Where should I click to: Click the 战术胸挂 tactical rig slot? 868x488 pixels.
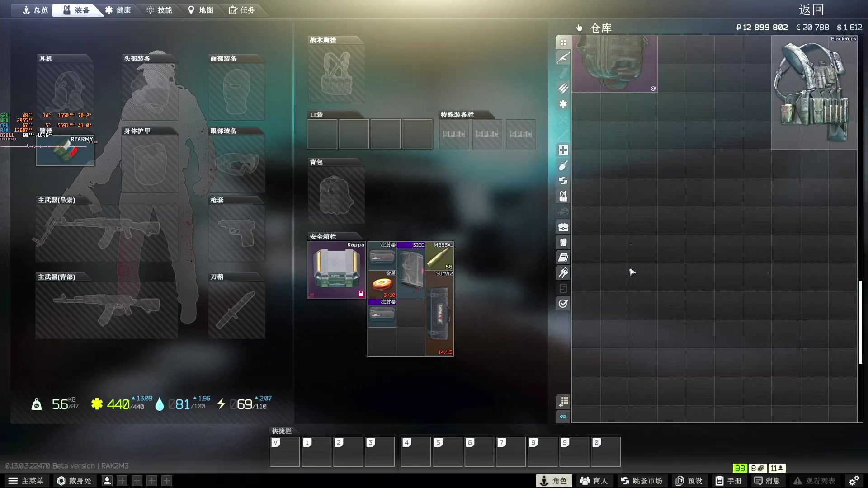tap(336, 73)
